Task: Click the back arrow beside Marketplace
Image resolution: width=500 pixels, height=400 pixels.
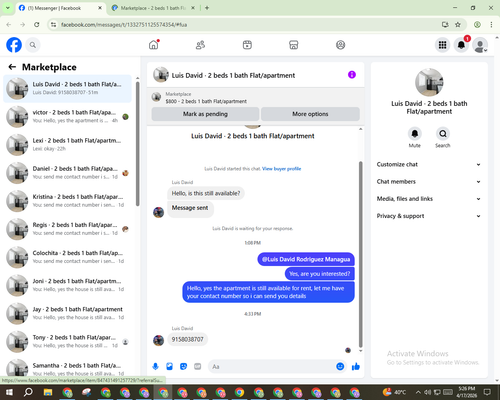Action: (12, 67)
